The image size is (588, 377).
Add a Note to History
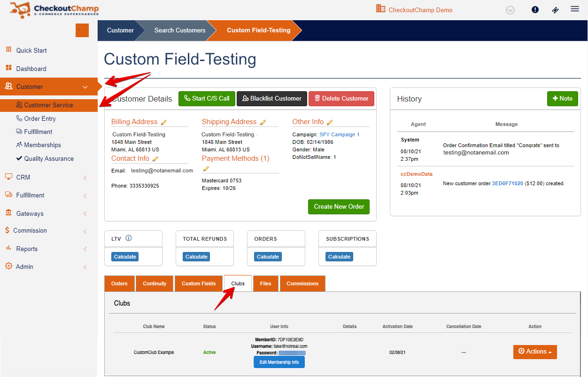click(x=562, y=99)
